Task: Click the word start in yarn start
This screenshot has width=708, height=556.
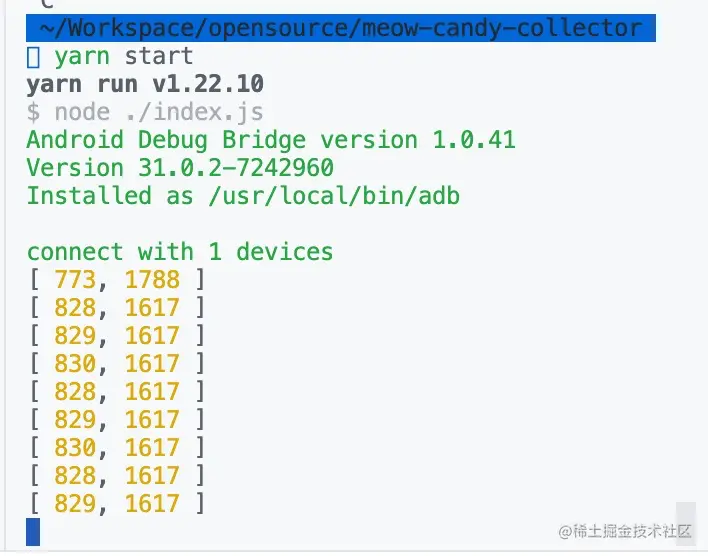Action: coord(159,57)
